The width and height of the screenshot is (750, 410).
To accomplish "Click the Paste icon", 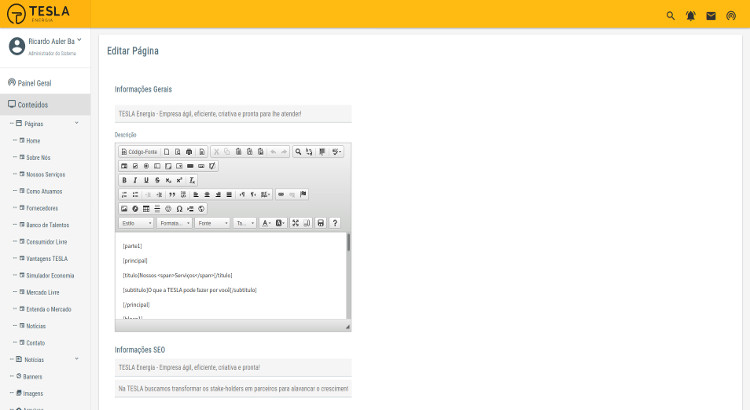I will [238, 152].
